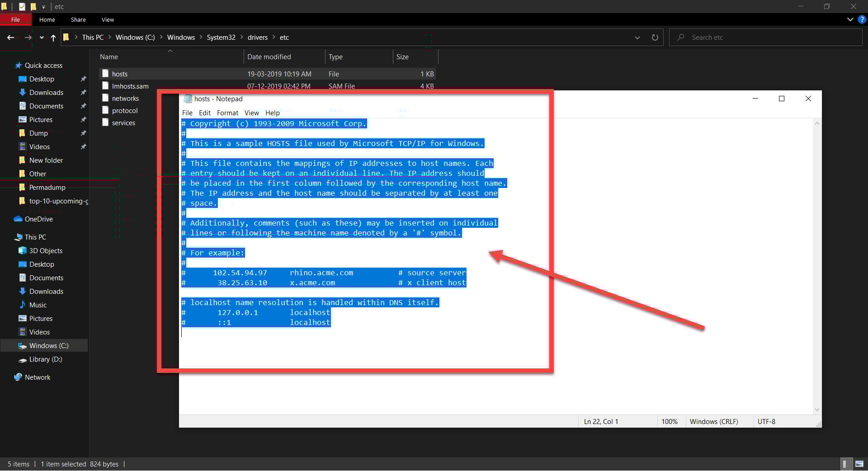Open Quick Access Toolbar customize dropdown

coord(43,7)
